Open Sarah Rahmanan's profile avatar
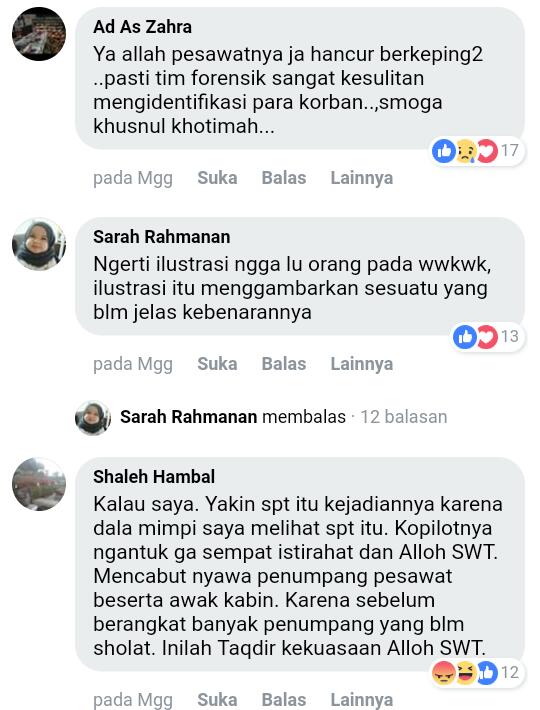540x710 pixels. [39, 244]
